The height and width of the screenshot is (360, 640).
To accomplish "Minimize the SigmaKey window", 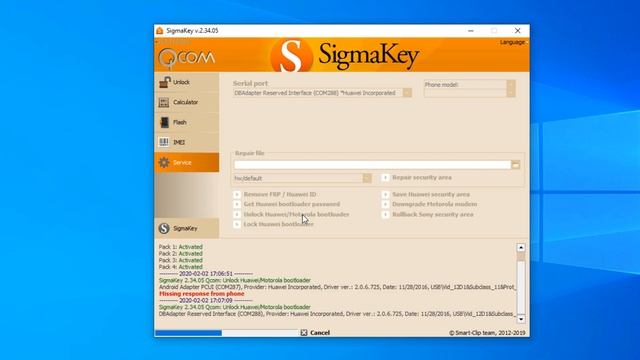I will click(471, 31).
